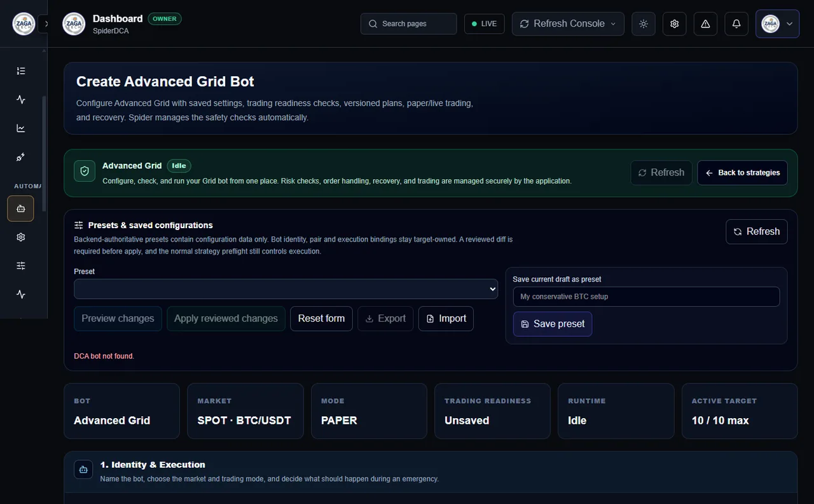Click the LIVE status indicator
Image resolution: width=814 pixels, height=504 pixels.
tap(485, 24)
